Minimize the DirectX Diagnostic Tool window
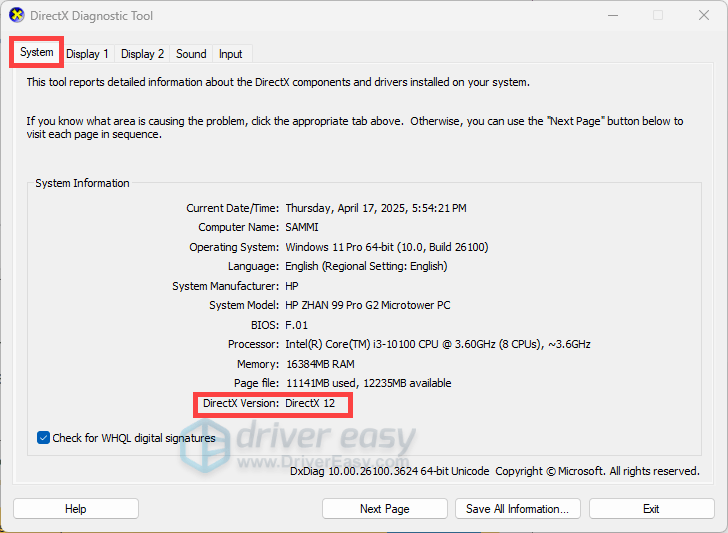Viewport: 728px width, 533px height. 611,16
